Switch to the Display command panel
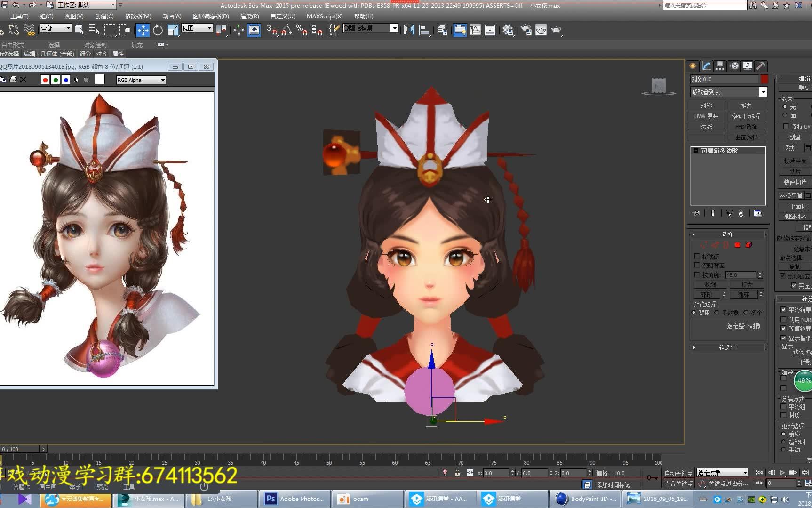This screenshot has width=812, height=508. (x=748, y=66)
